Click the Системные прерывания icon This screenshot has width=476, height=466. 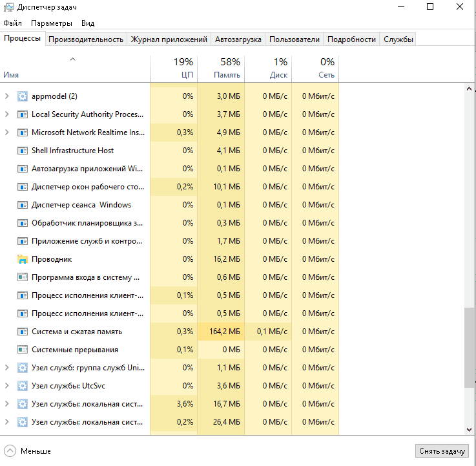(x=23, y=350)
